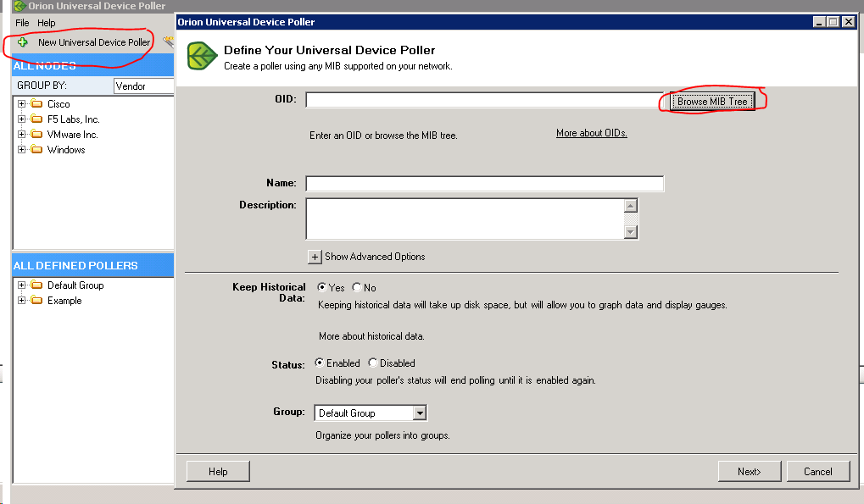Image resolution: width=864 pixels, height=504 pixels.
Task: Click Description scrollbar down arrow
Action: [631, 232]
